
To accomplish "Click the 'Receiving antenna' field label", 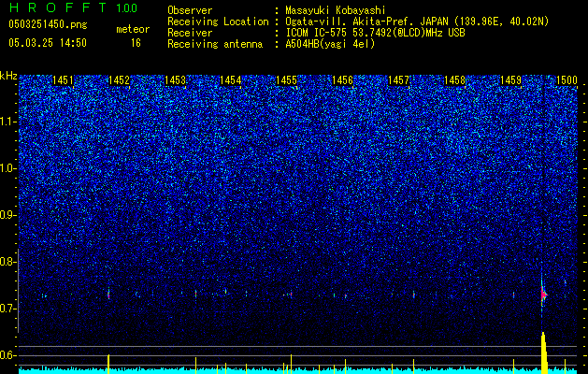I will [x=215, y=44].
